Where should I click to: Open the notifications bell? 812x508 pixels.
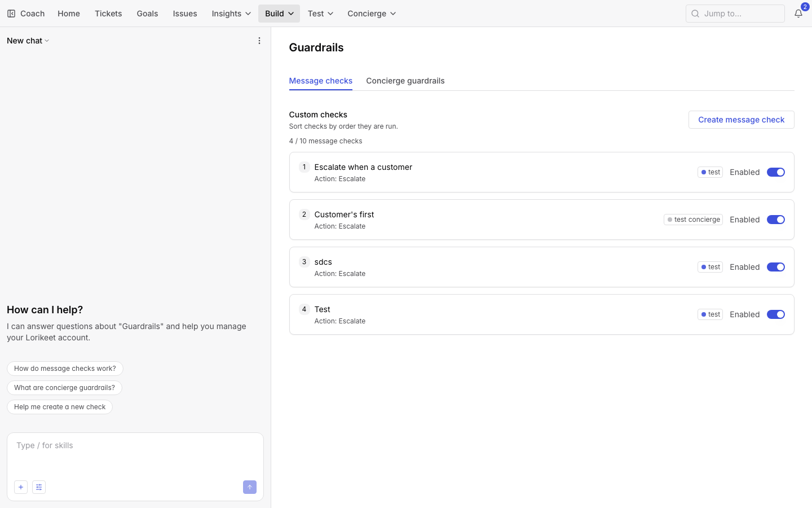click(798, 14)
